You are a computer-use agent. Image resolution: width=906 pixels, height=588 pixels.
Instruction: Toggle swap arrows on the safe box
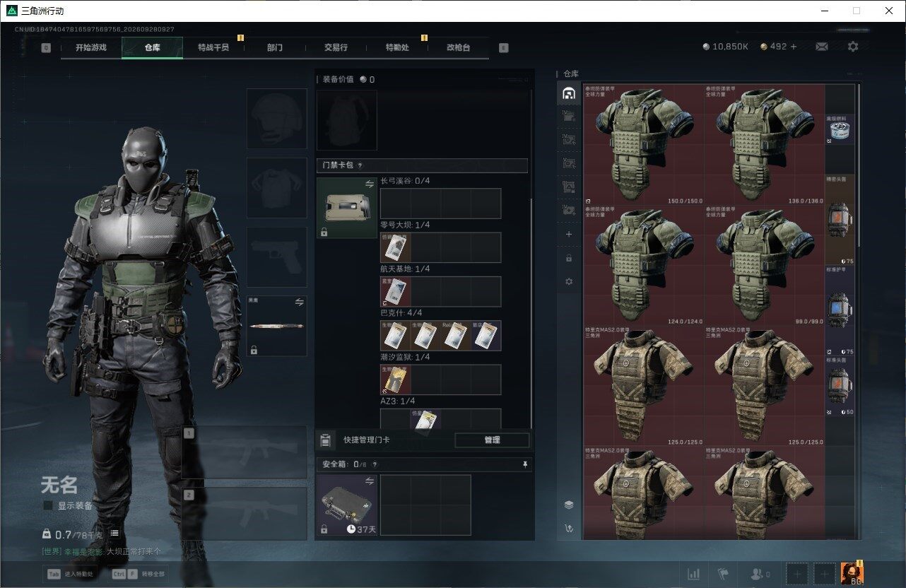tap(369, 481)
